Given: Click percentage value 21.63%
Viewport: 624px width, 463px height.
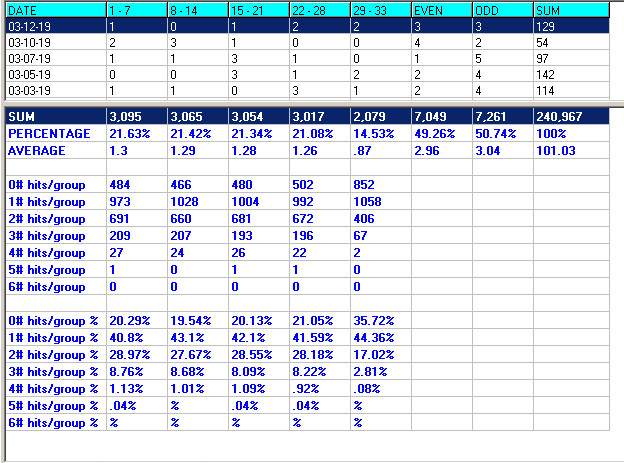Looking at the screenshot, I should pyautogui.click(x=130, y=134).
